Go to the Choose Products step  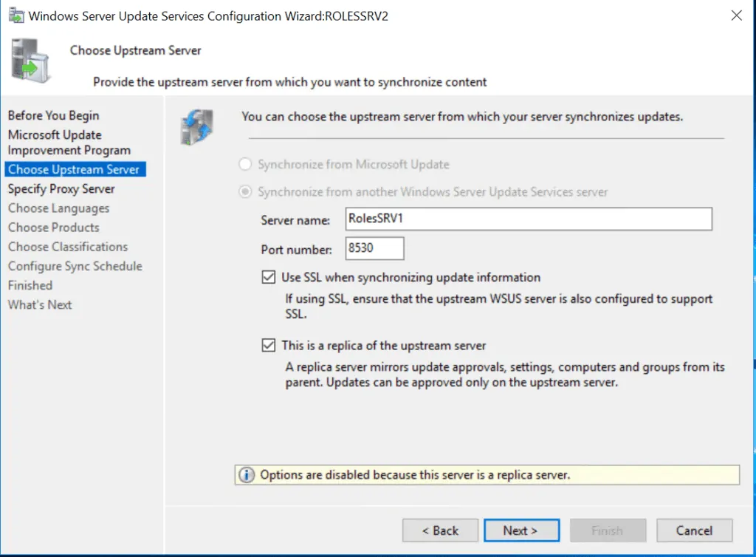point(53,228)
